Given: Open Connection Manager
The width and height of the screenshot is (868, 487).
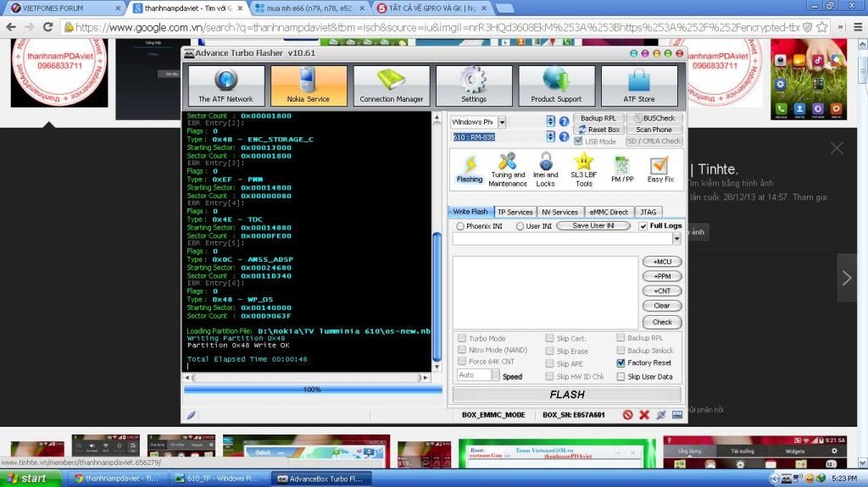Looking at the screenshot, I should (392, 86).
